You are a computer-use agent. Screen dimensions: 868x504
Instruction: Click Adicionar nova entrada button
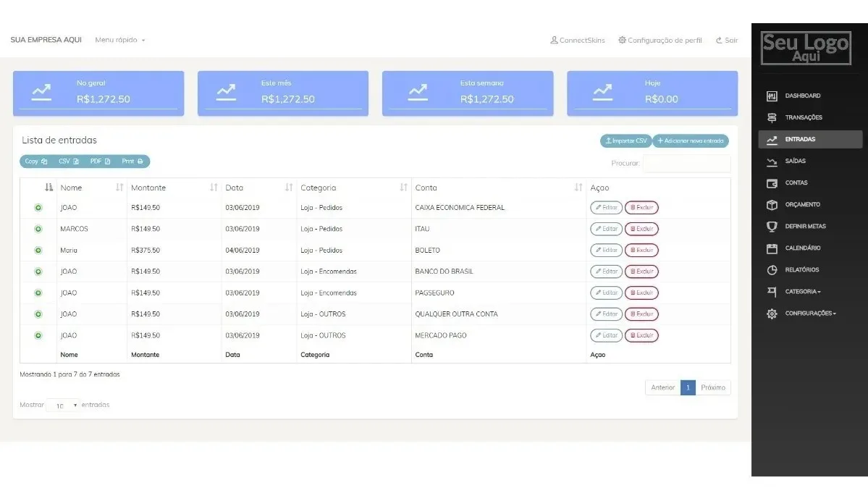(x=691, y=140)
